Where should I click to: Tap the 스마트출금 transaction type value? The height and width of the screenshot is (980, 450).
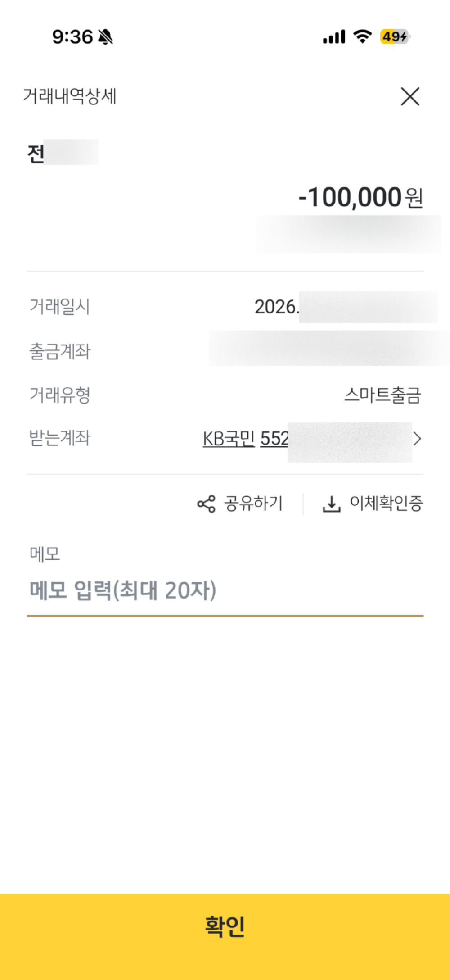tap(382, 395)
